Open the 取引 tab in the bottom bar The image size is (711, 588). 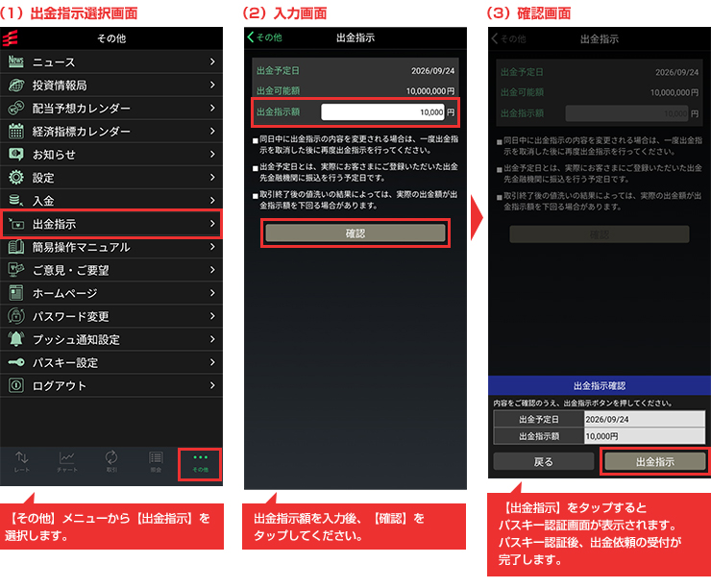coord(111,462)
